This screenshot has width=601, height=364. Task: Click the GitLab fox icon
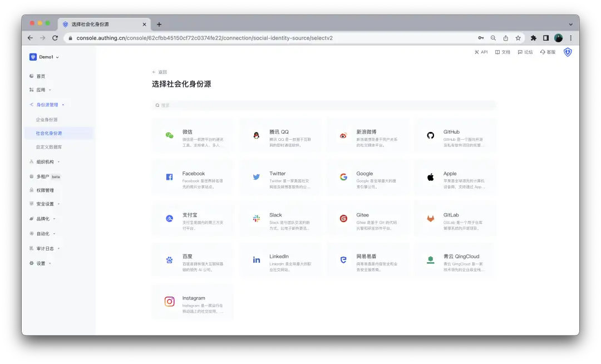click(x=430, y=218)
